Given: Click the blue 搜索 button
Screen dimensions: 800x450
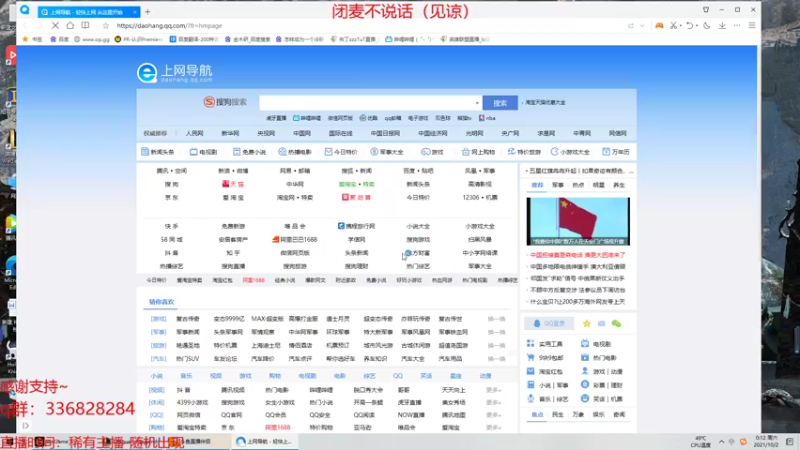Looking at the screenshot, I should [500, 103].
